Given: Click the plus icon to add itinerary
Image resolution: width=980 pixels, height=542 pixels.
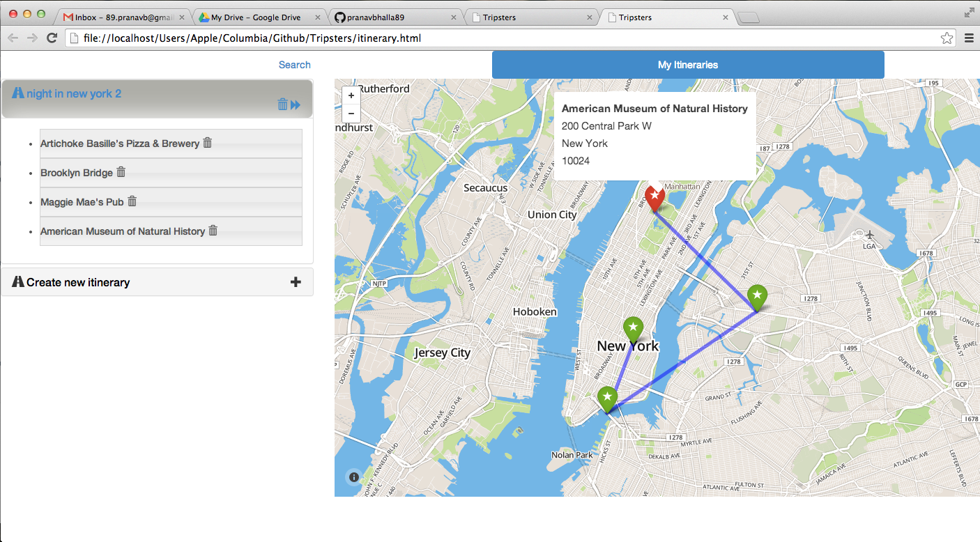Looking at the screenshot, I should pyautogui.click(x=296, y=282).
